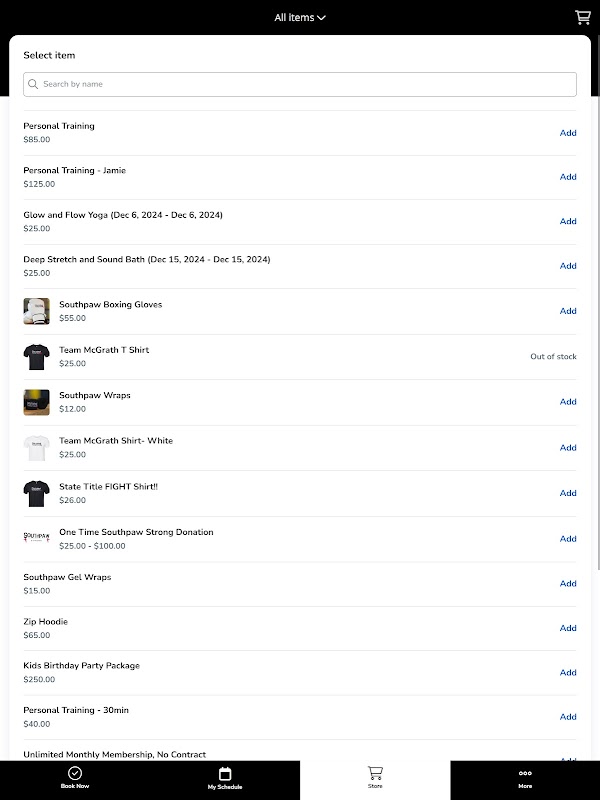The image size is (600, 800).
Task: Add Glow and Flow Yoga class
Action: click(x=568, y=221)
